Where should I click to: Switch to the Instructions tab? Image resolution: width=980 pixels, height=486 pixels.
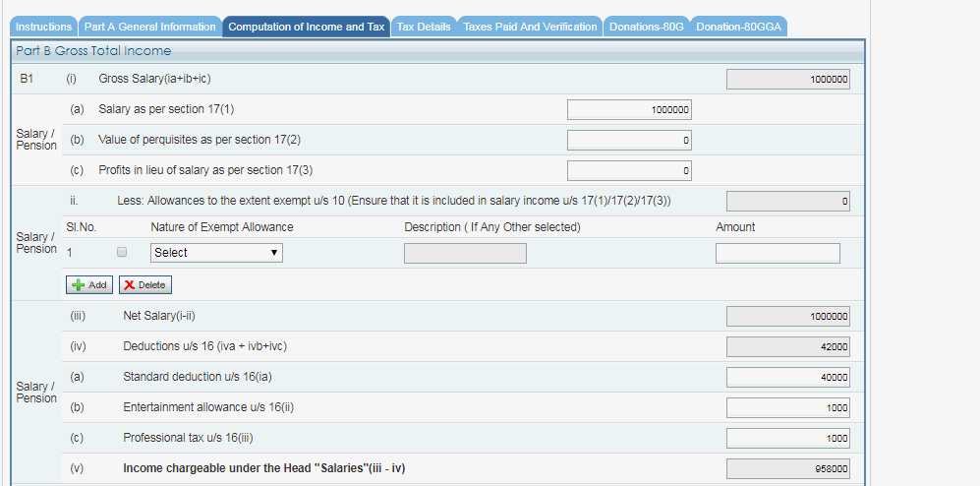pos(44,27)
